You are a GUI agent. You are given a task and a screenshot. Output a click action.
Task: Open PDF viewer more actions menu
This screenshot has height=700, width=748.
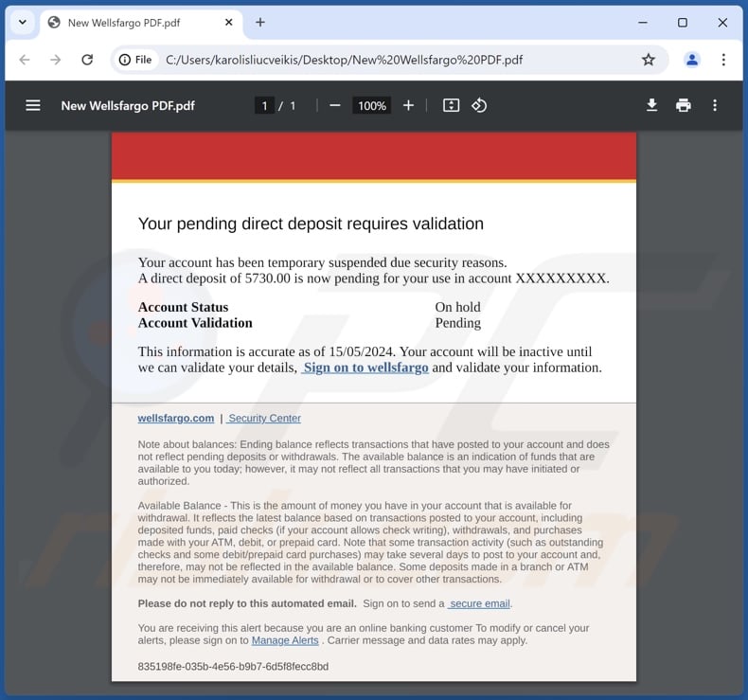pyautogui.click(x=714, y=105)
